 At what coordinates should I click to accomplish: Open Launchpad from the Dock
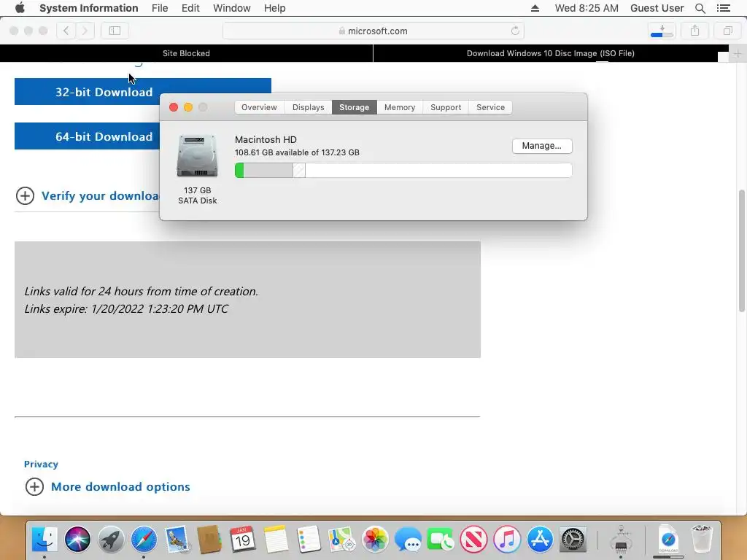tap(111, 540)
